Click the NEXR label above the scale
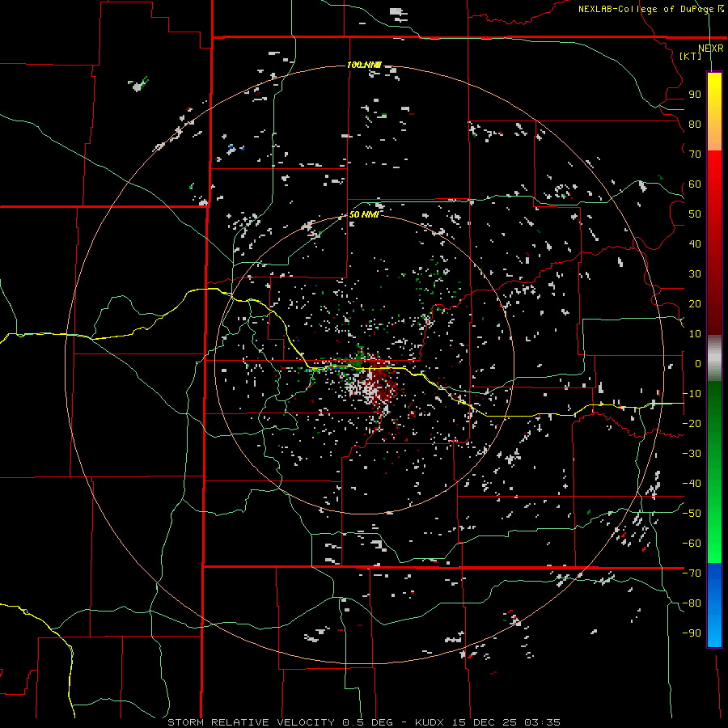 pyautogui.click(x=711, y=49)
